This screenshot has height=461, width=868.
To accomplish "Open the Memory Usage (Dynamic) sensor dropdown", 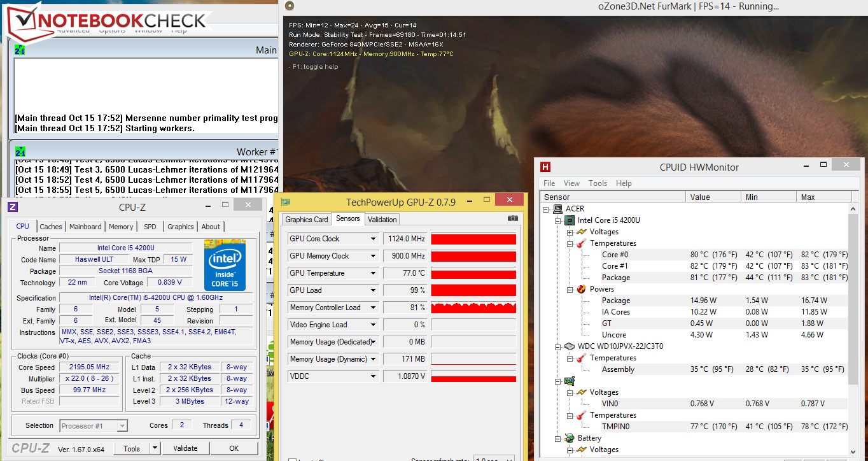I will click(x=374, y=359).
